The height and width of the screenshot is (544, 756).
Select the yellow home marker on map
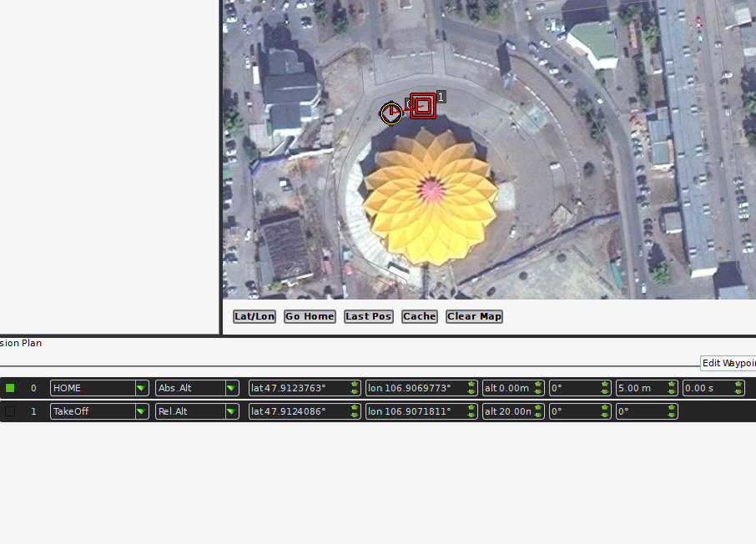click(391, 113)
